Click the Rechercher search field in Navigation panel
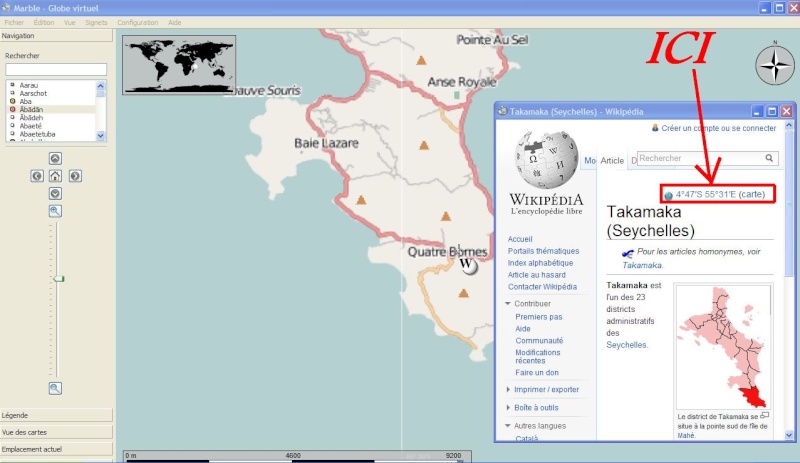Image resolution: width=800 pixels, height=463 pixels. [56, 69]
